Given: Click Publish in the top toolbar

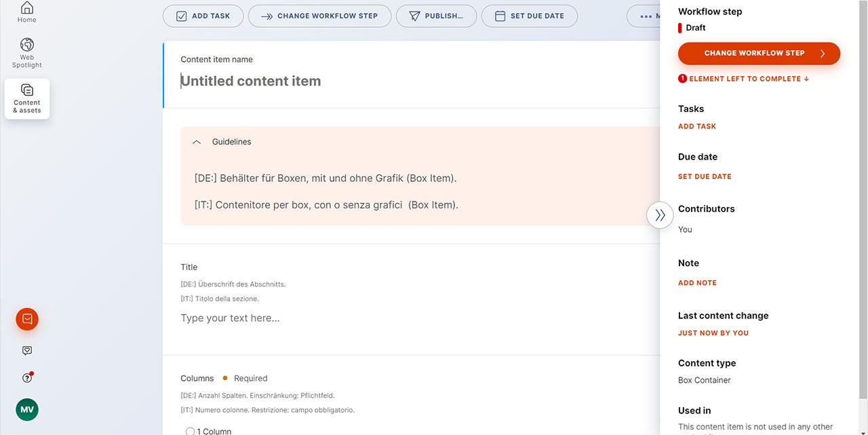Looking at the screenshot, I should [x=436, y=16].
